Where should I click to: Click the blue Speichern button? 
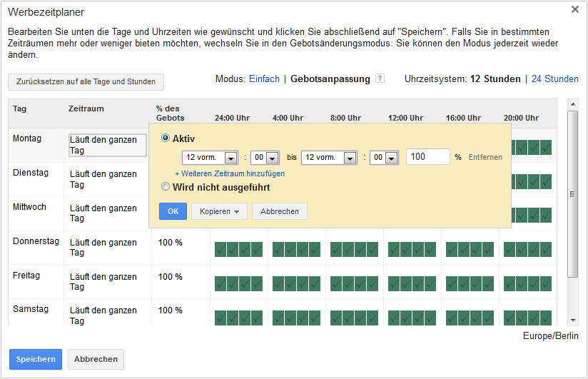coord(36,359)
